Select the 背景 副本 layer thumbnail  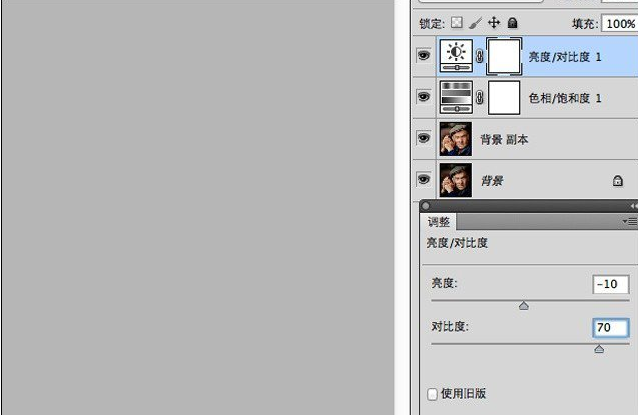[456, 139]
